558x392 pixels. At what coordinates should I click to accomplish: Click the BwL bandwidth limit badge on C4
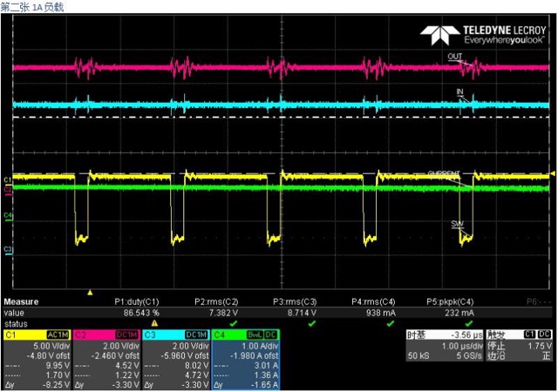coord(255,335)
